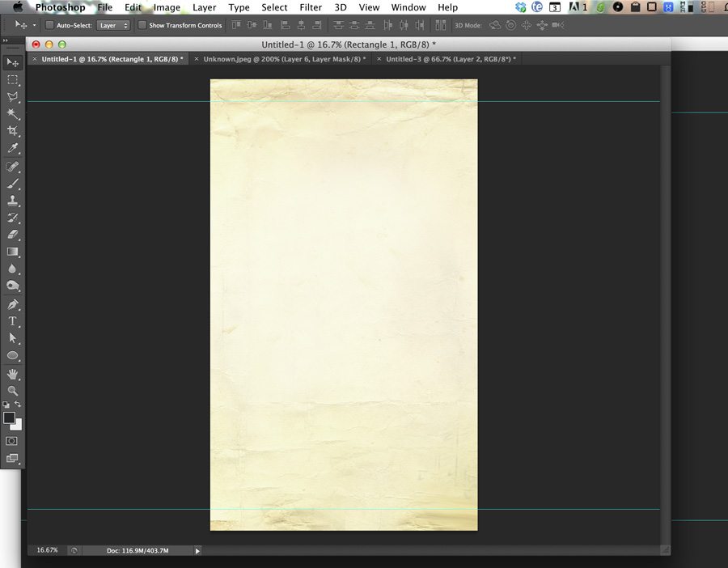Open the Dropbox menu bar icon

(520, 7)
